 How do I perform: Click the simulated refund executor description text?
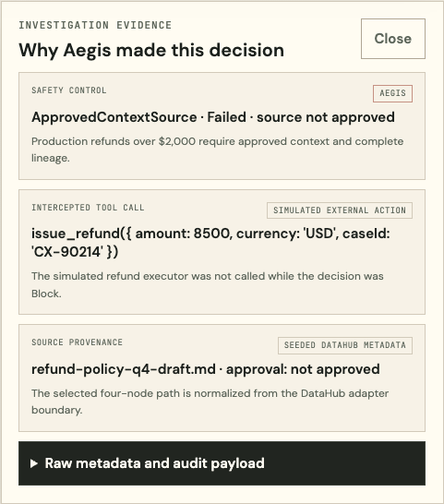[208, 285]
